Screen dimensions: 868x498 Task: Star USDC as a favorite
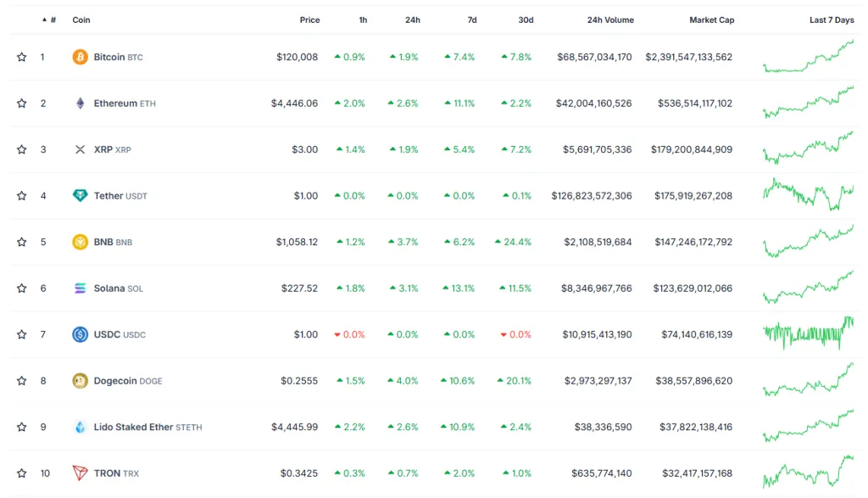pyautogui.click(x=21, y=334)
